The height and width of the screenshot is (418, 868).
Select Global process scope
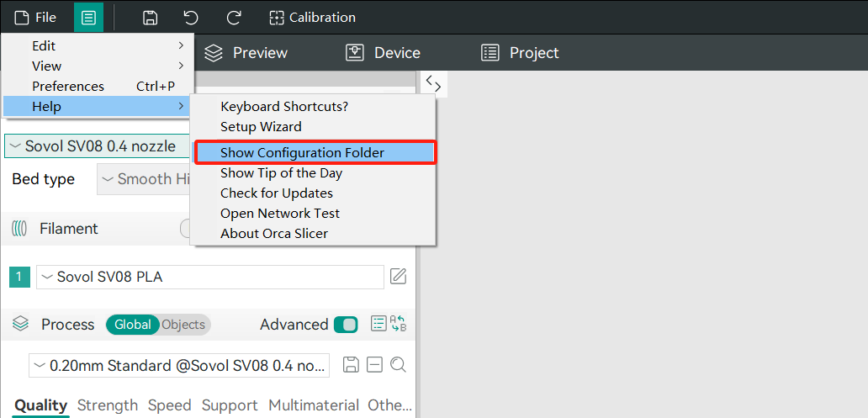click(133, 325)
